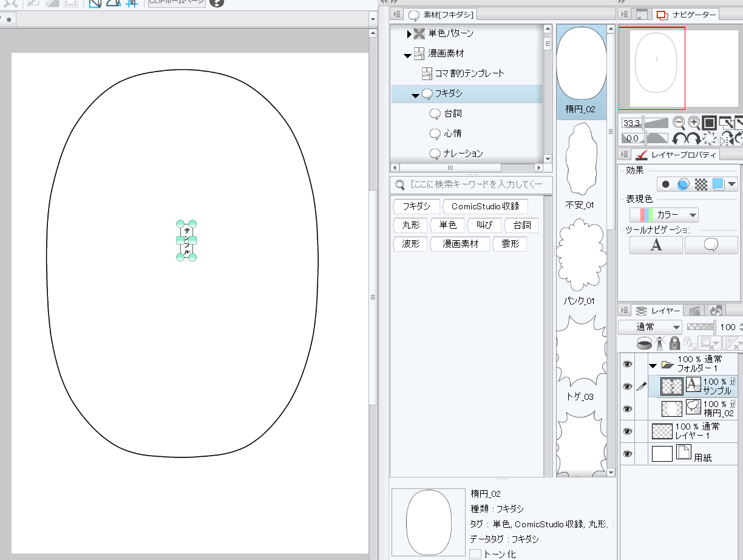Switch to the ナビゲーター tab
The width and height of the screenshot is (743, 560).
(686, 15)
